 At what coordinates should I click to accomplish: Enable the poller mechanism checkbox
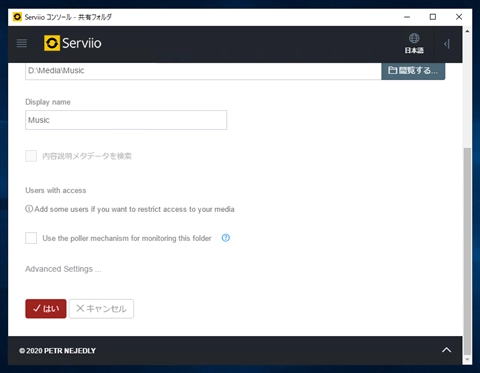[31, 238]
